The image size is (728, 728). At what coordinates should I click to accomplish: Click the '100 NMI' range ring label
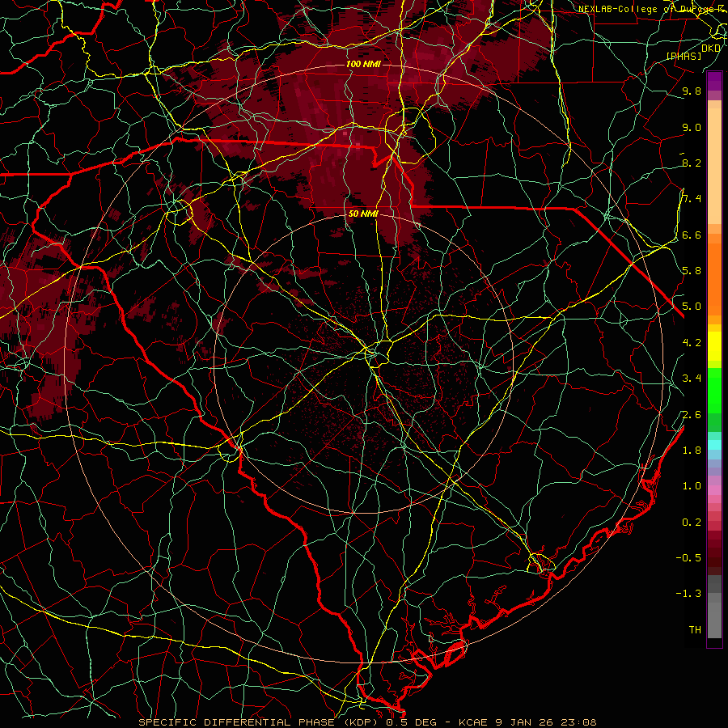[362, 64]
